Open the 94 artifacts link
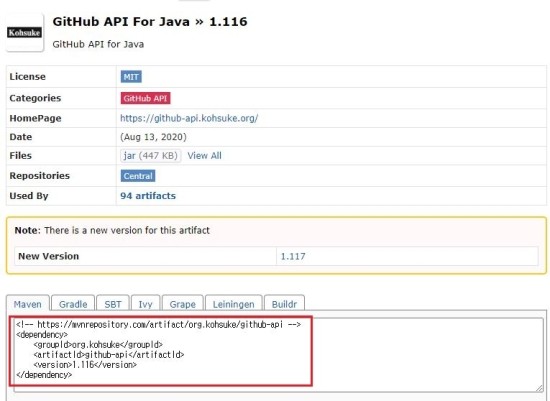 click(x=148, y=196)
